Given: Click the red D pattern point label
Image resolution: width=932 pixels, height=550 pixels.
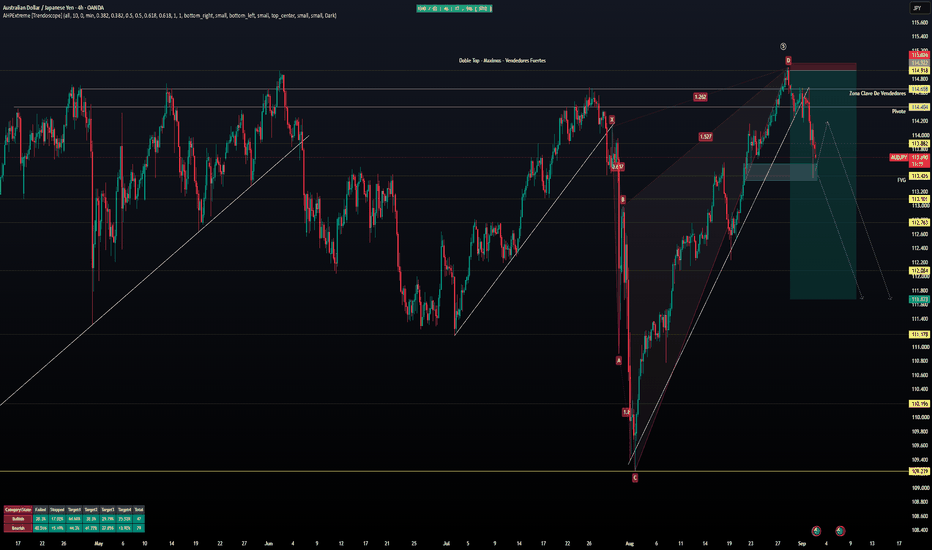Looking at the screenshot, I should (x=788, y=60).
